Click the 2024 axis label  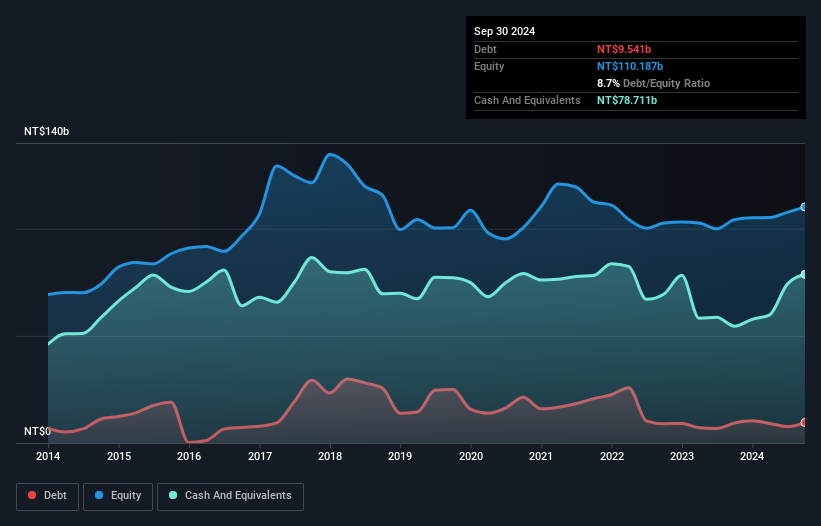point(752,456)
